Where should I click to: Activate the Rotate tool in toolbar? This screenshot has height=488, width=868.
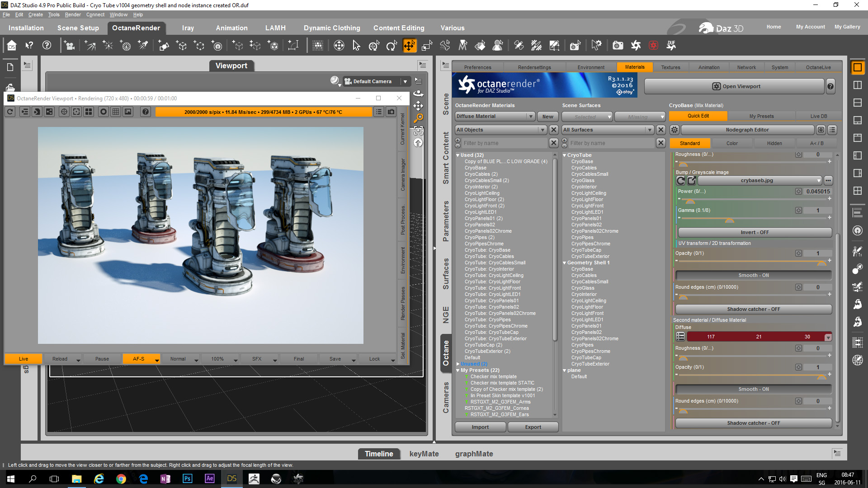pyautogui.click(x=392, y=46)
